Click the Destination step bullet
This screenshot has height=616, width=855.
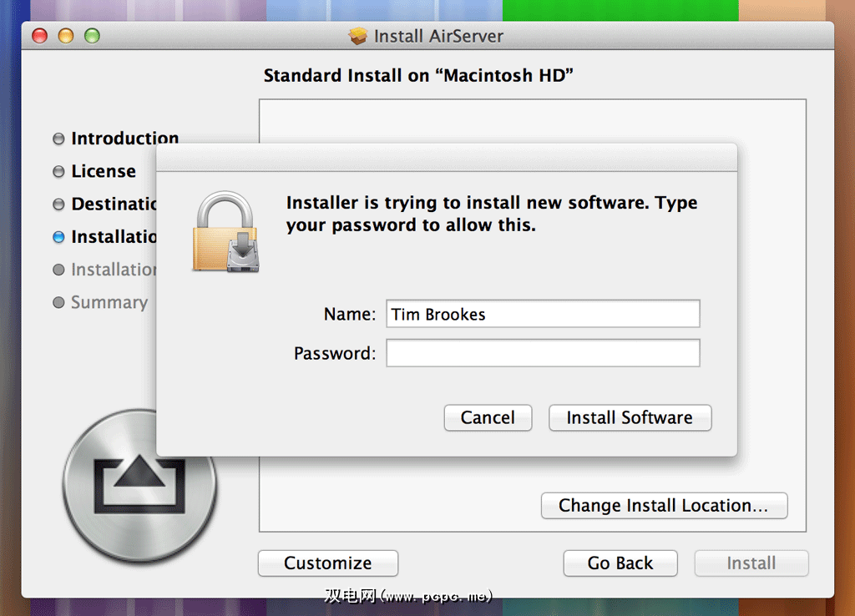58,204
